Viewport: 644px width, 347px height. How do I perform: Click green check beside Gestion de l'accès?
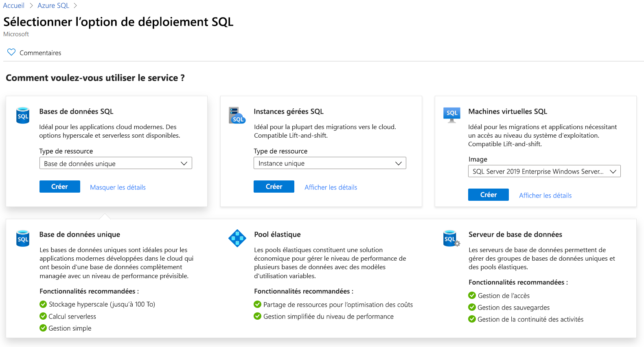point(472,295)
